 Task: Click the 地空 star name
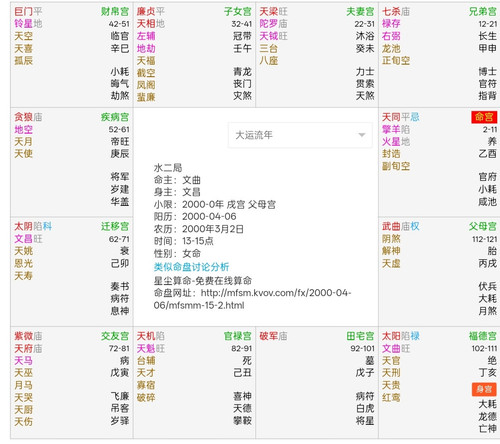(23, 129)
